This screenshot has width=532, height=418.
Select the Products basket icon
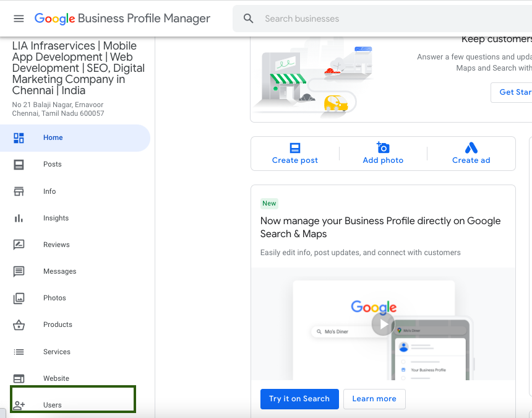pos(19,325)
